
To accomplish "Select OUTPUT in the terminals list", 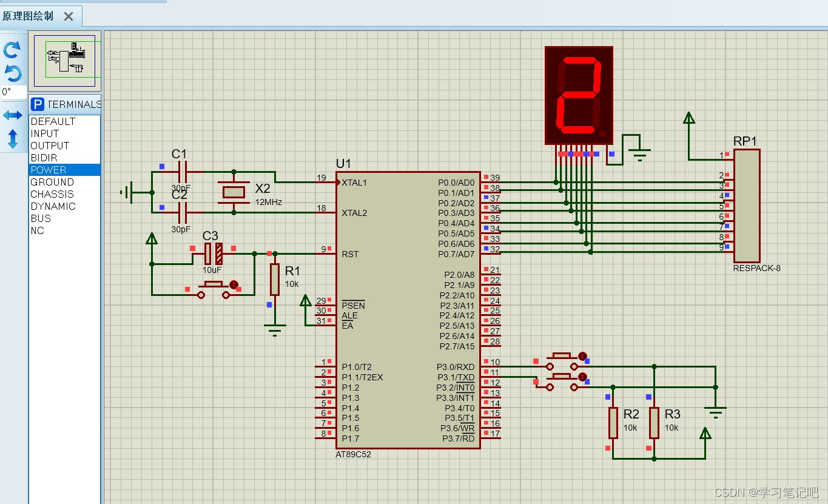I will (x=64, y=146).
